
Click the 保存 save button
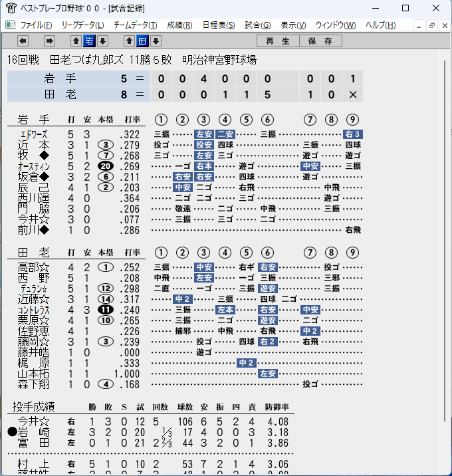[320, 41]
